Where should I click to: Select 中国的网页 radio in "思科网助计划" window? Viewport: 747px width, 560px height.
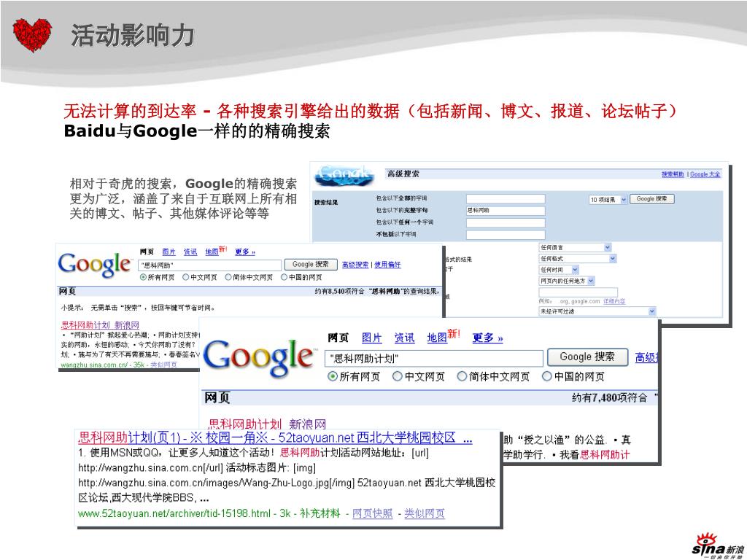(x=547, y=377)
